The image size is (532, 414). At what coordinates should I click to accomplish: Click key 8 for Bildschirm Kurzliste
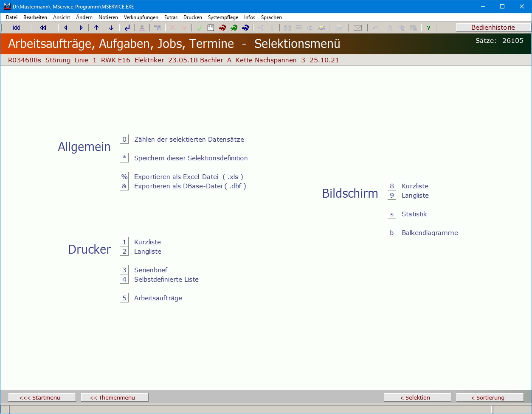pos(392,186)
